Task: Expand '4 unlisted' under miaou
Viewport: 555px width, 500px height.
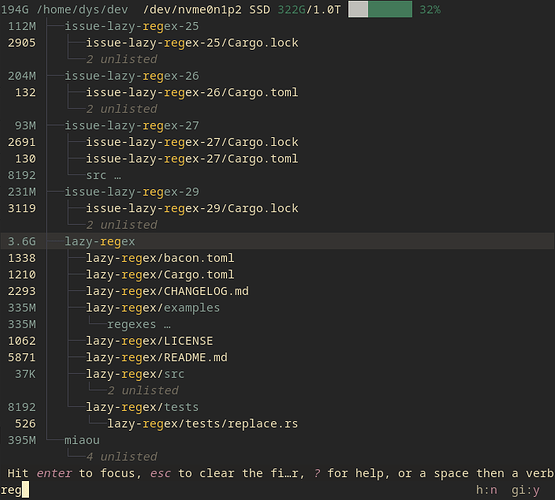Action: 121,457
